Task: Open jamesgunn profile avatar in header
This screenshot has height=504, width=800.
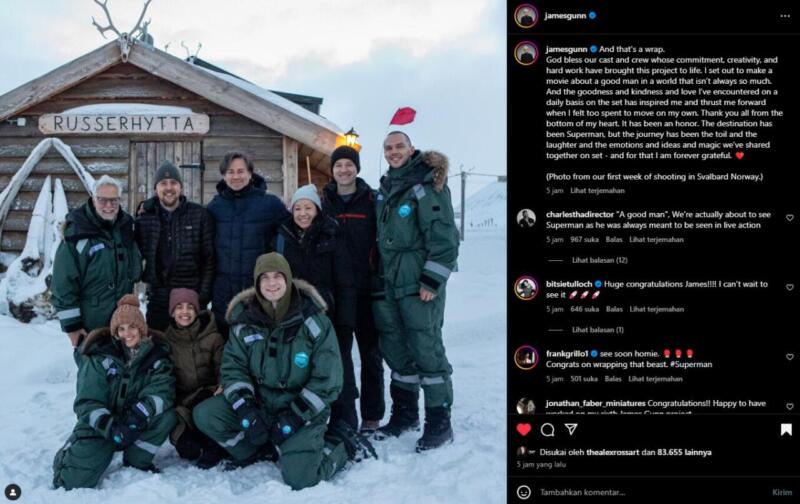Action: [526, 16]
